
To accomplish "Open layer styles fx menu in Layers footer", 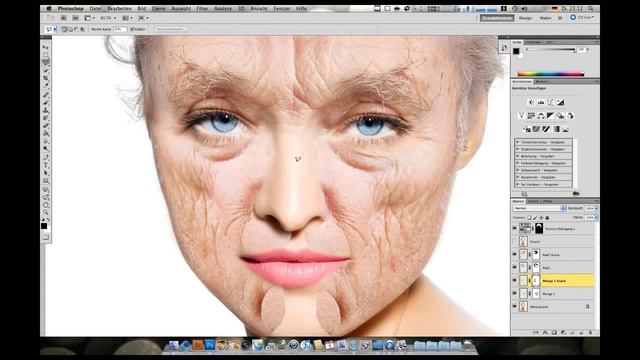I will (545, 332).
